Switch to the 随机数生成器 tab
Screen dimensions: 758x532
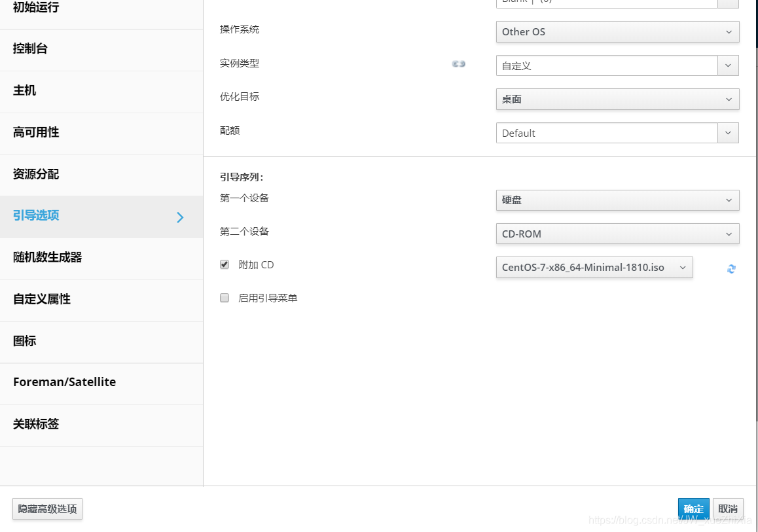pyautogui.click(x=101, y=258)
